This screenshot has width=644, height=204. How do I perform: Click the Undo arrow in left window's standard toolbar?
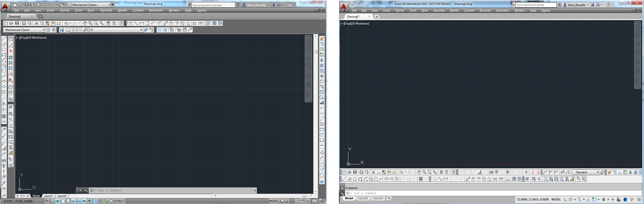point(66,23)
